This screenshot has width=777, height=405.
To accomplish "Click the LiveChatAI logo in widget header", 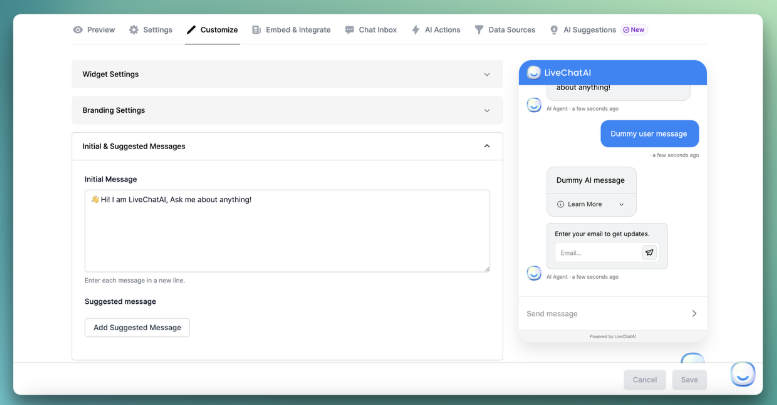I will point(534,72).
